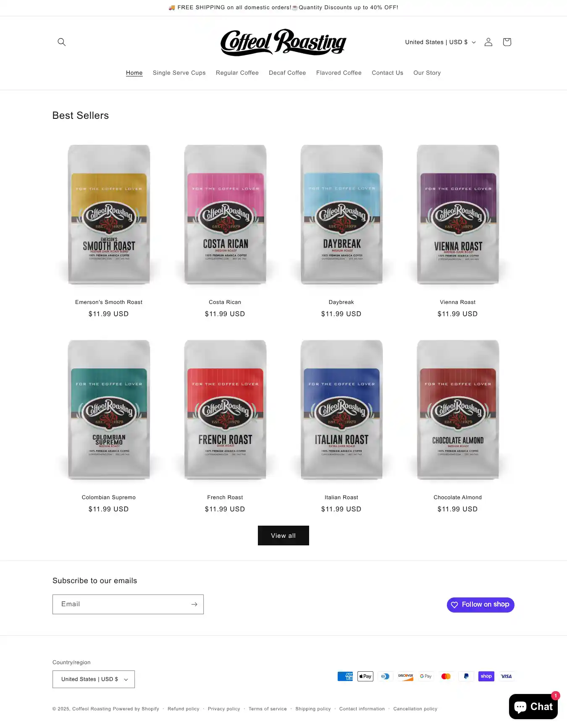Select the Visa payment icon
The width and height of the screenshot is (567, 728).
(x=507, y=676)
